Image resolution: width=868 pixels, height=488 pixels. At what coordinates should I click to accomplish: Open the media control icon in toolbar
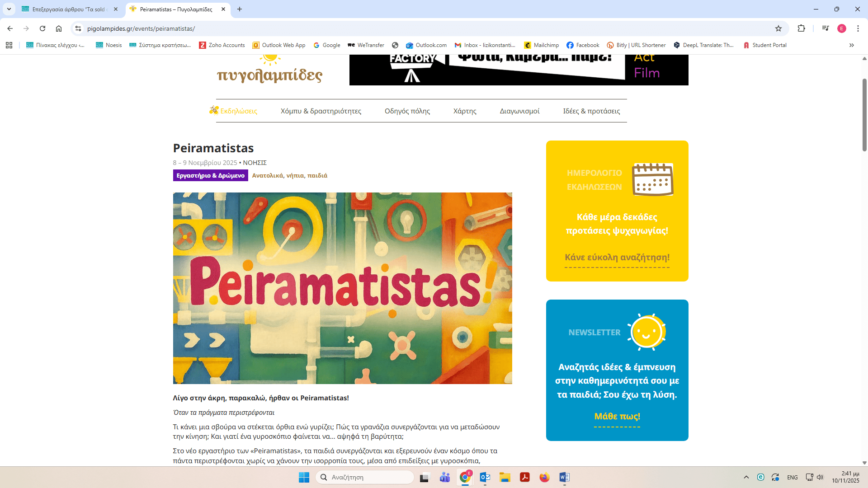[x=826, y=28]
